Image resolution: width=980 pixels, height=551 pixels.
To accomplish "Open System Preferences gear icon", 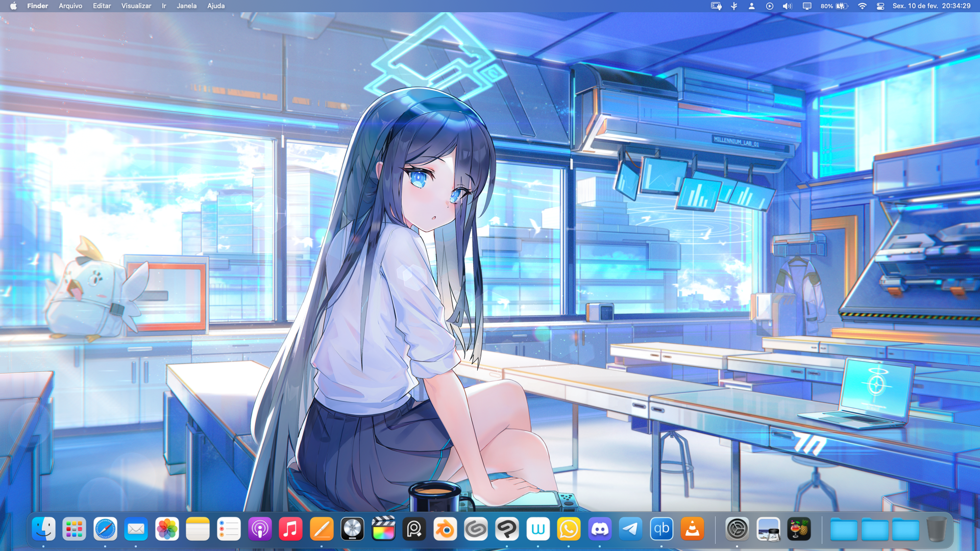I will [x=737, y=529].
